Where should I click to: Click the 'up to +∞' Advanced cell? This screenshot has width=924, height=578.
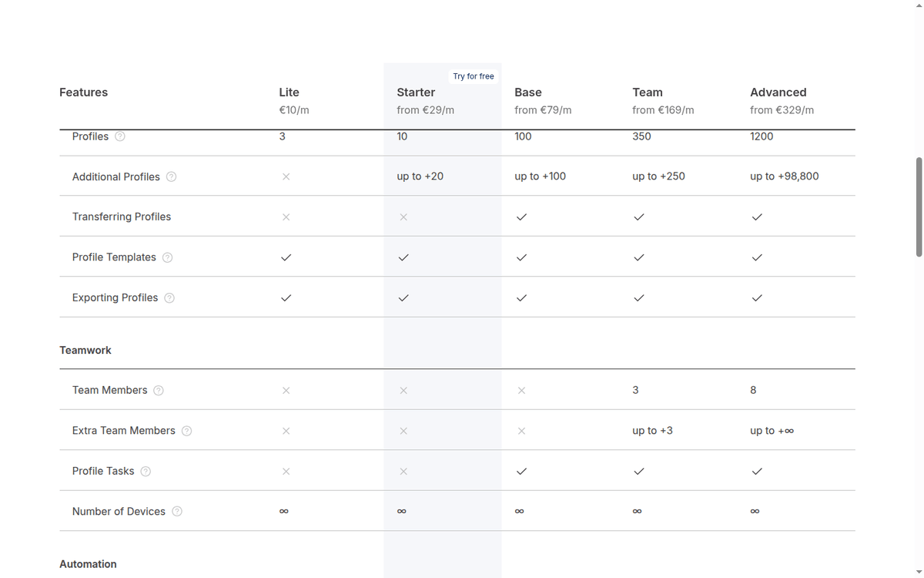pyautogui.click(x=772, y=431)
